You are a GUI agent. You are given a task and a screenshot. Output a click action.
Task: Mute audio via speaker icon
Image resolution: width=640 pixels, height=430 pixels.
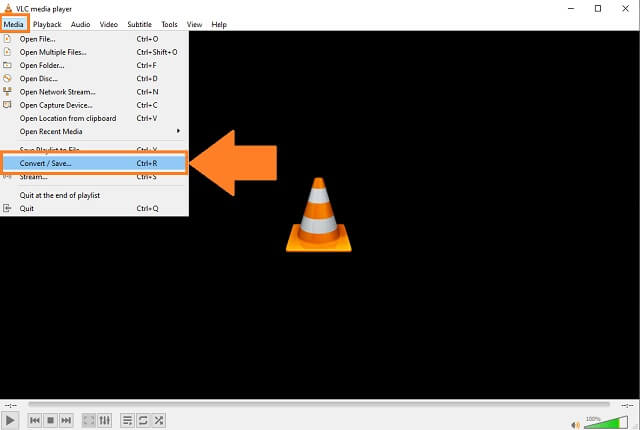click(x=574, y=421)
